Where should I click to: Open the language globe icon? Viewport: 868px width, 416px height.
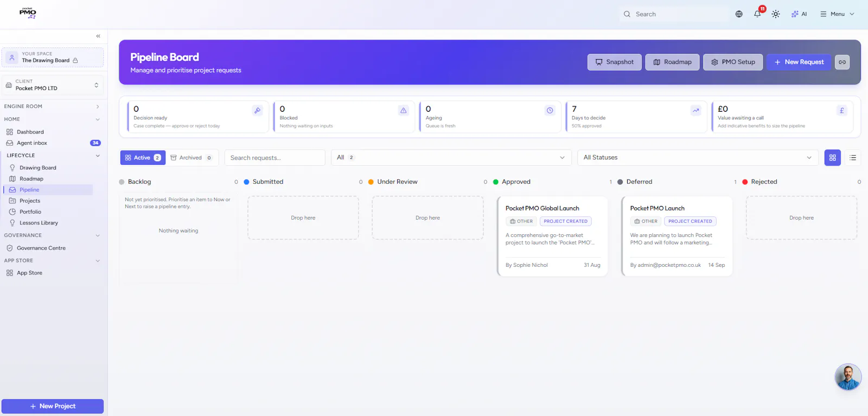tap(739, 14)
